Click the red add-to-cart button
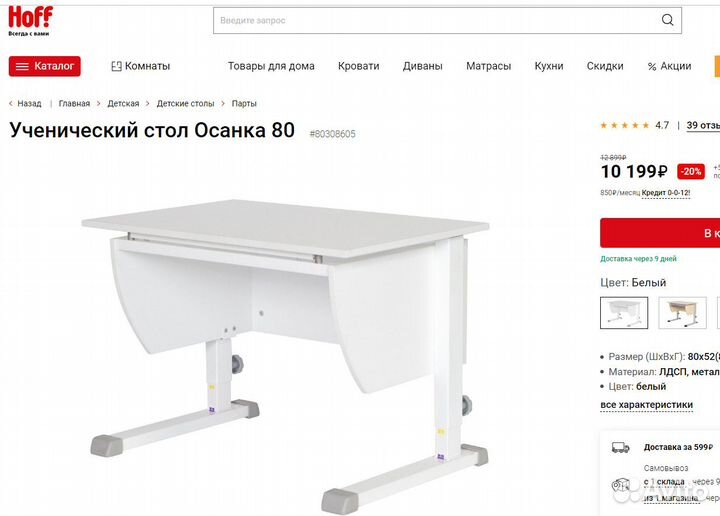Screen dimensions: 720x516 click(x=660, y=233)
